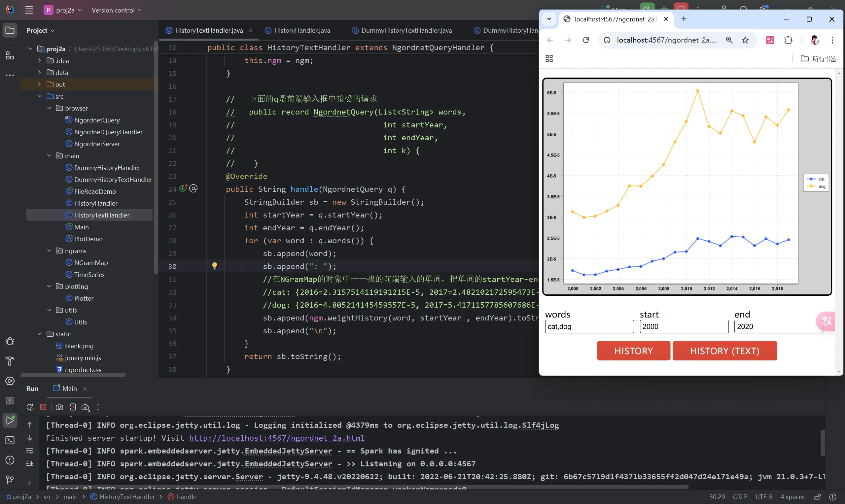
Task: Click the HISTORY (TEXT) button
Action: pos(725,351)
